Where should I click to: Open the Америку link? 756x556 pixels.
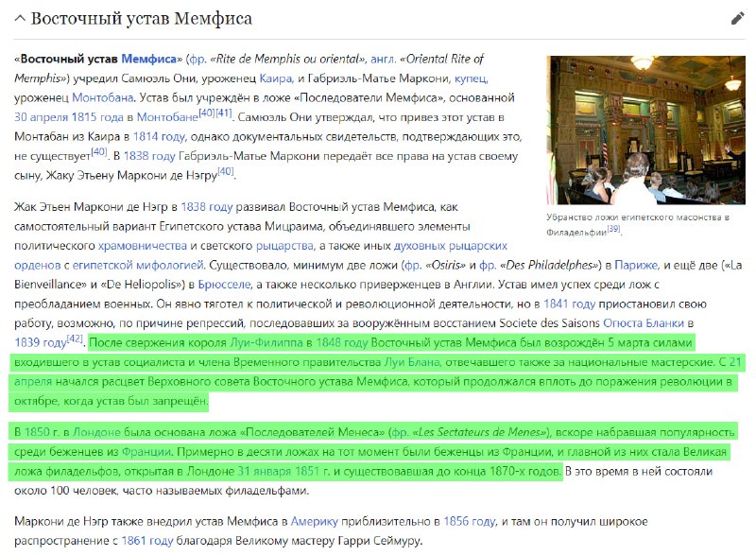tap(315, 521)
